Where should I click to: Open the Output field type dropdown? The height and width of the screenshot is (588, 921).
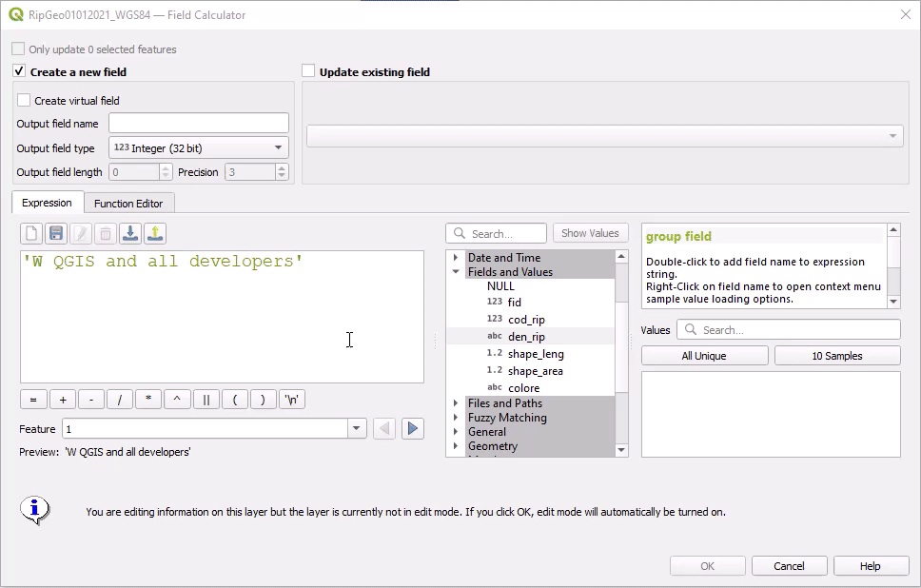point(198,147)
